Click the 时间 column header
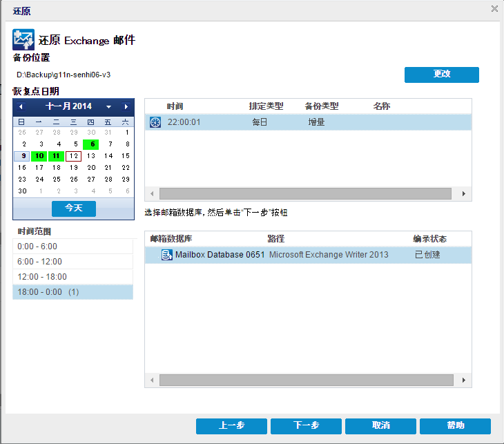Screen dimensions: 504x444 175,106
